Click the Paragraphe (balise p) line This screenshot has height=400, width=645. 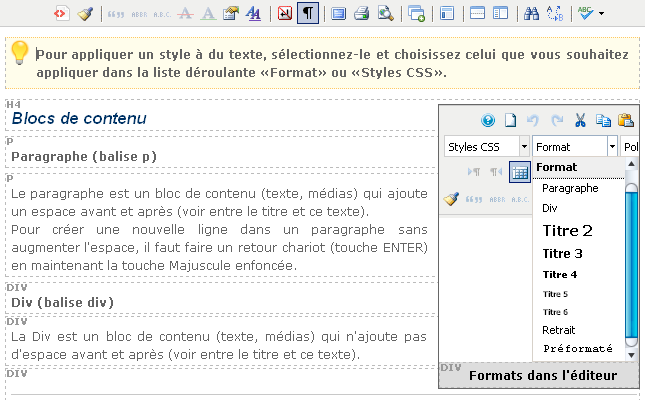84,156
